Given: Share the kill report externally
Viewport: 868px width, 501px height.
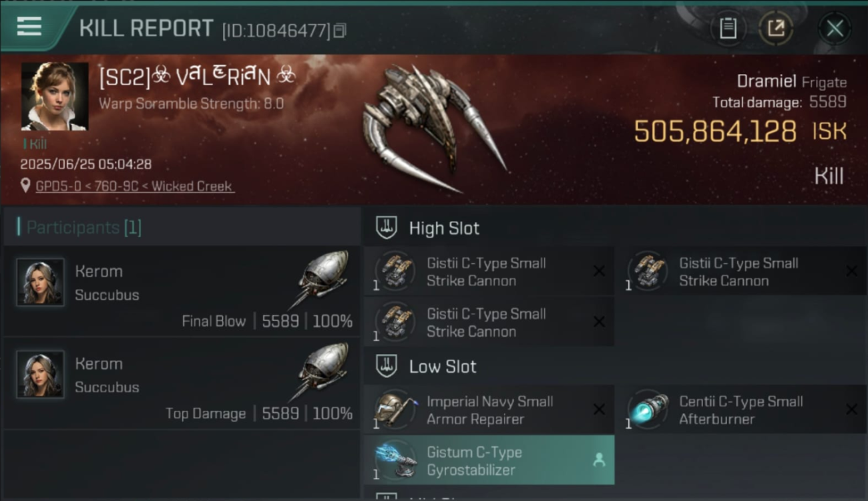Looking at the screenshot, I should [776, 28].
